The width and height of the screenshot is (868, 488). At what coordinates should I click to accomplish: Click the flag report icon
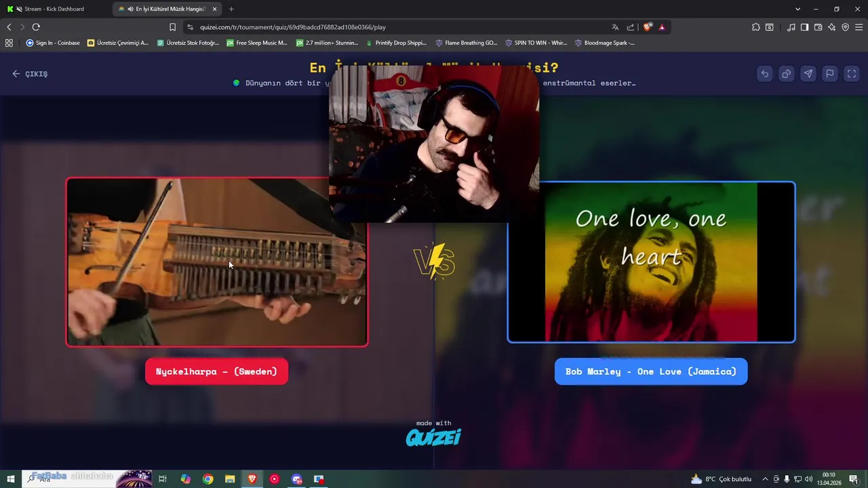click(830, 74)
